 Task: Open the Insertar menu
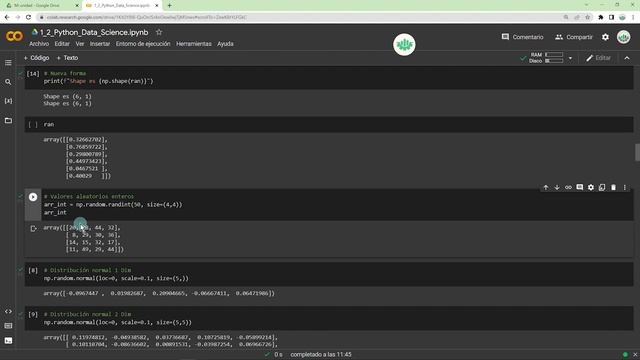click(100, 44)
